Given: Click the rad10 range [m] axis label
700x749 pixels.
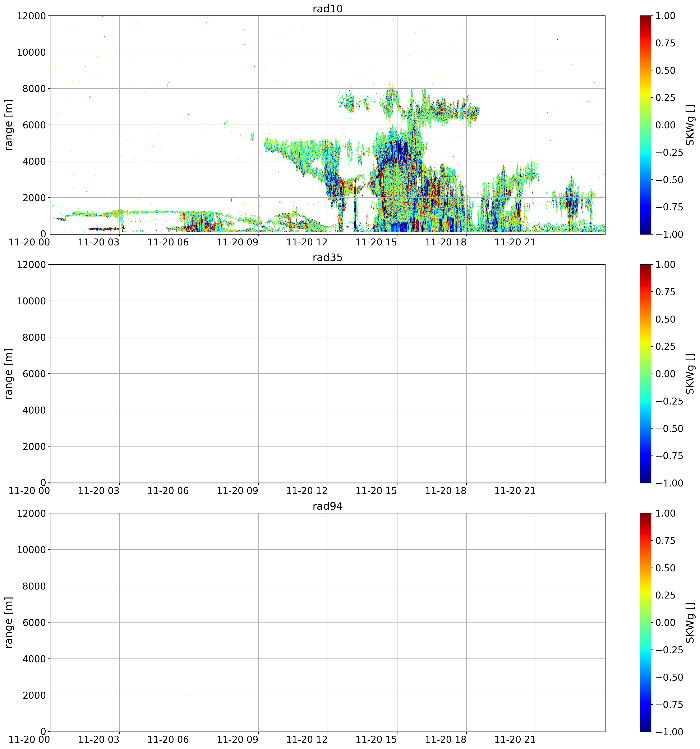Looking at the screenshot, I should point(9,125).
